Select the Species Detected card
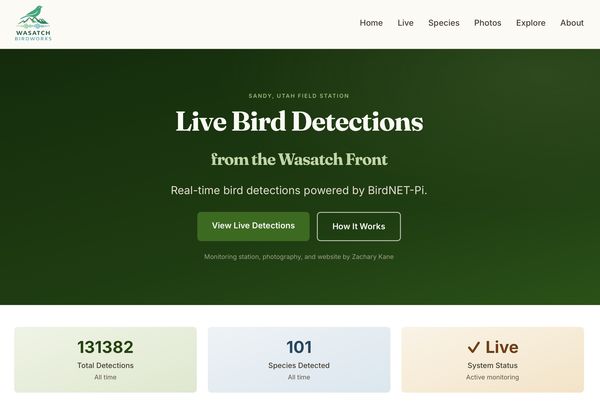 (299, 359)
